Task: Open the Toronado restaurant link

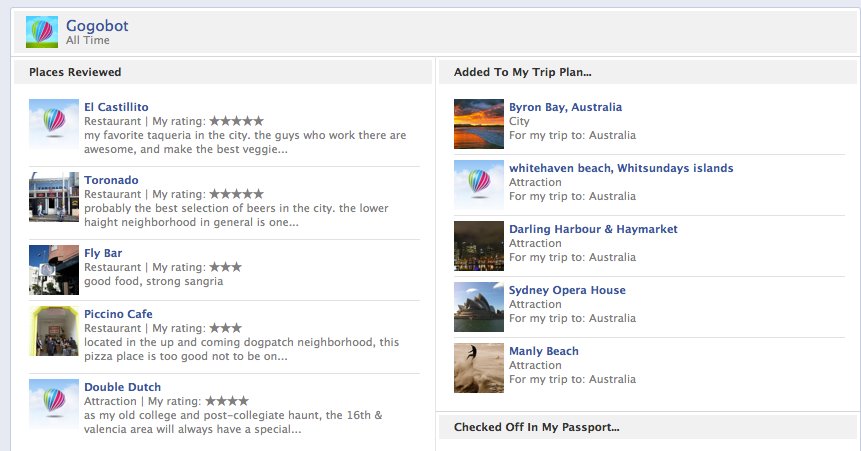Action: [x=111, y=180]
